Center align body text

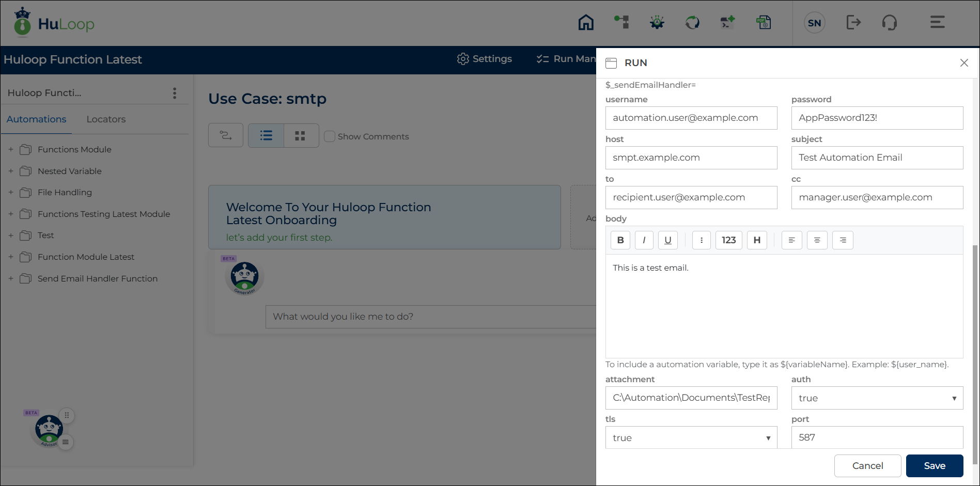[817, 240]
